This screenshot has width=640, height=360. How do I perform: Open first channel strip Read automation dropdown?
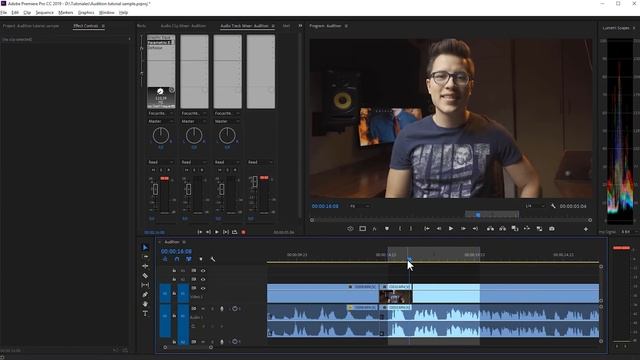(161, 162)
